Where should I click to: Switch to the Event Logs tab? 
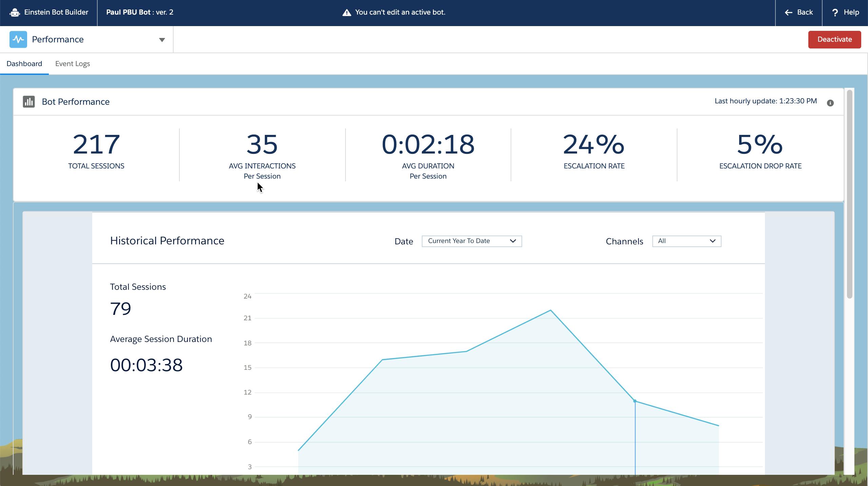point(73,64)
